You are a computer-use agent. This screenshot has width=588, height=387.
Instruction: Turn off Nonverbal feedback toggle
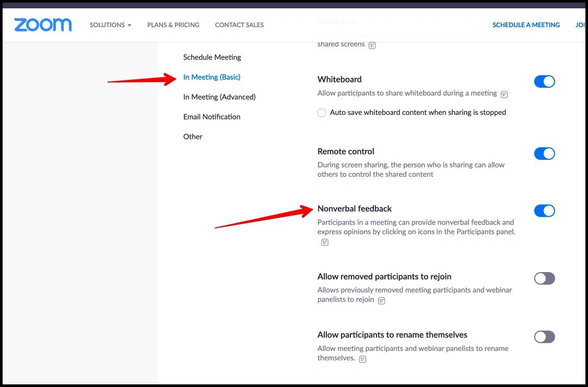pyautogui.click(x=545, y=211)
